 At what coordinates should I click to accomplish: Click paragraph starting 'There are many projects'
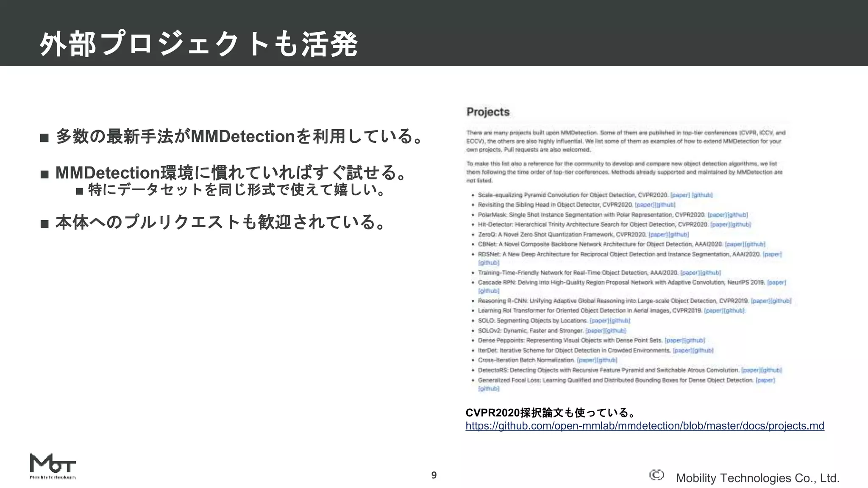[626, 141]
